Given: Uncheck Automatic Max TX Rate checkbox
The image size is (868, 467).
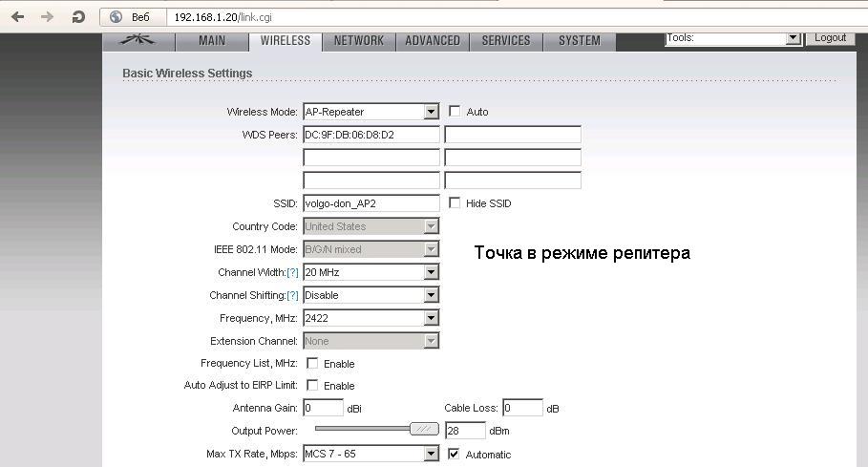Looking at the screenshot, I should pos(455,454).
